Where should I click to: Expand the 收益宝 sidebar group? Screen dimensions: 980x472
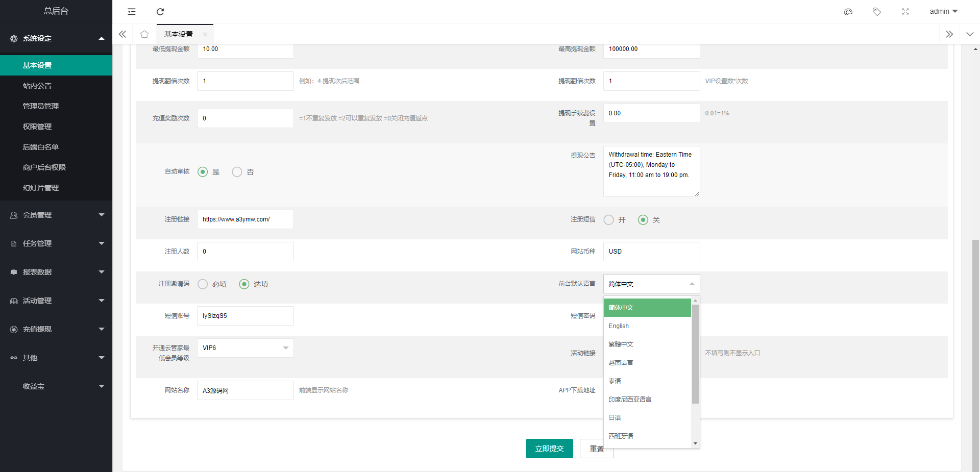[56, 386]
